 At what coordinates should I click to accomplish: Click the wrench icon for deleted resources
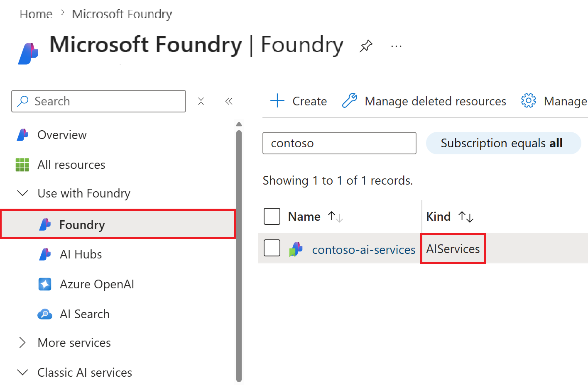pyautogui.click(x=349, y=101)
